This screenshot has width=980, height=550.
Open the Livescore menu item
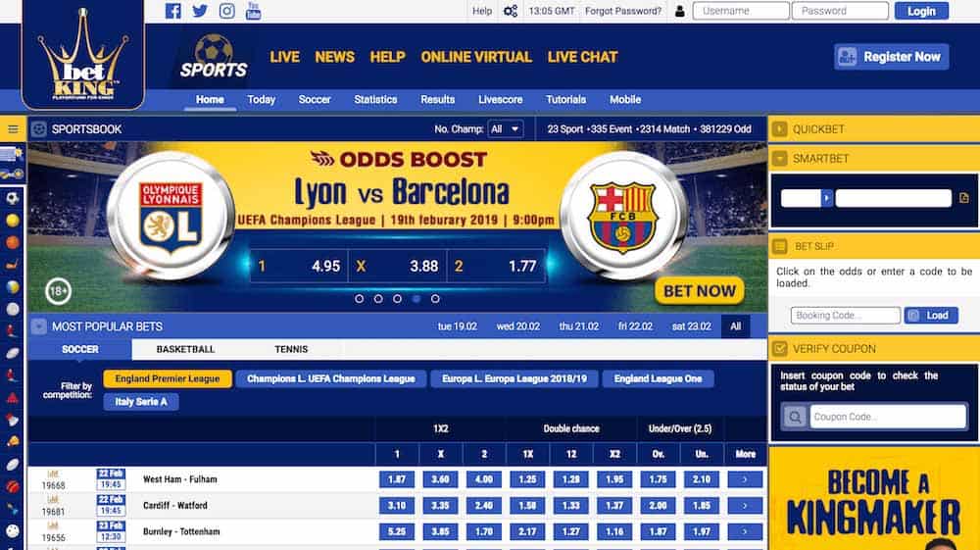(x=501, y=99)
